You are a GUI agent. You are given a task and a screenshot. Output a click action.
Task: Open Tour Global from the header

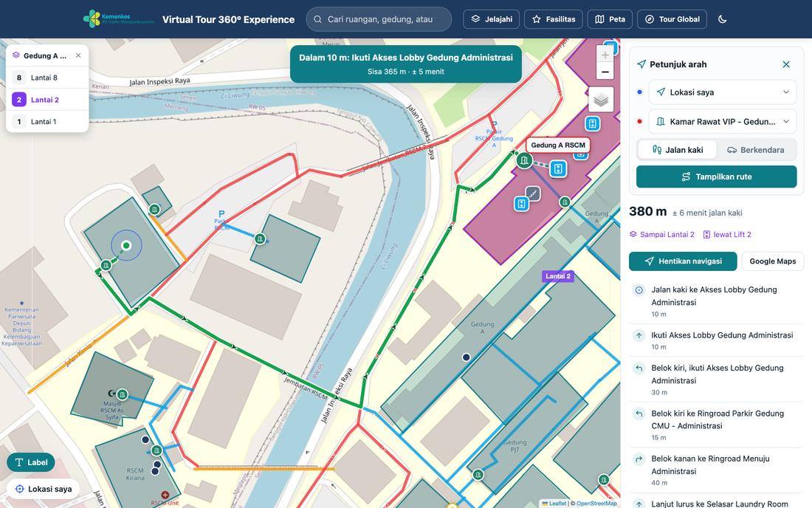(x=672, y=19)
